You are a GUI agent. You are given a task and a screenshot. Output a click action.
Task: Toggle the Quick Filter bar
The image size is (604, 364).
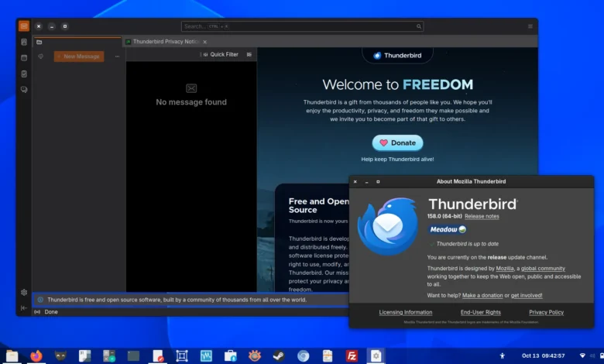221,55
